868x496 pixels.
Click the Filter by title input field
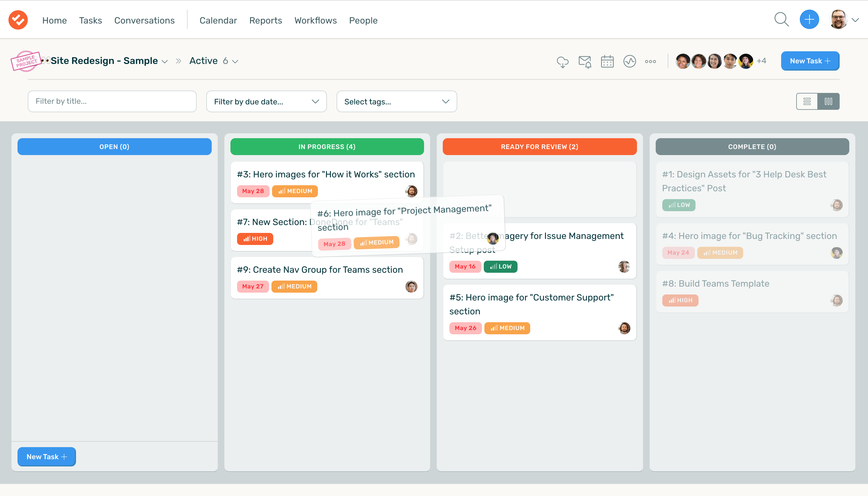pos(112,101)
